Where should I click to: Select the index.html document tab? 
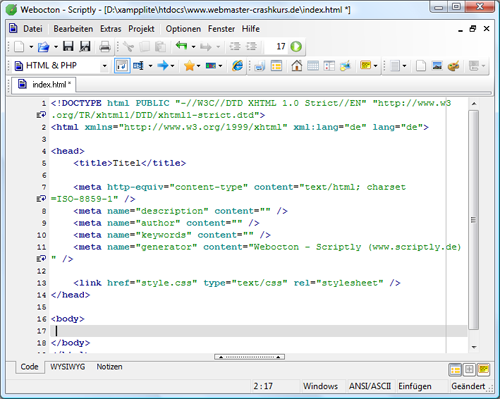coord(44,84)
